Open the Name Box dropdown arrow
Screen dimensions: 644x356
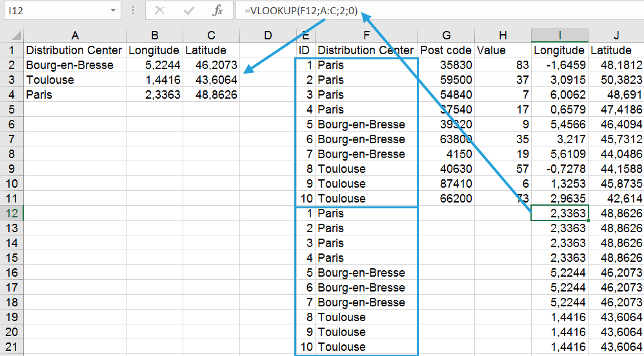[113, 10]
